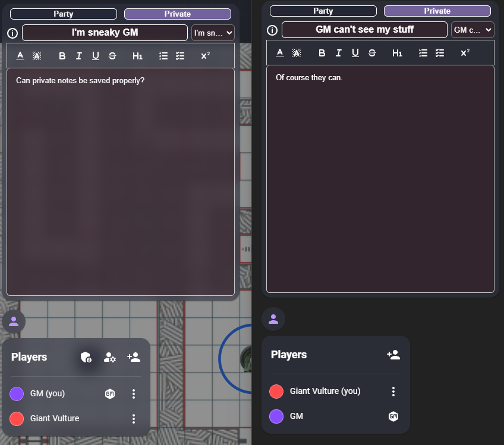Open the "GM c..." note selector dropdown
Screen dimensions: 504x445
[x=472, y=30]
